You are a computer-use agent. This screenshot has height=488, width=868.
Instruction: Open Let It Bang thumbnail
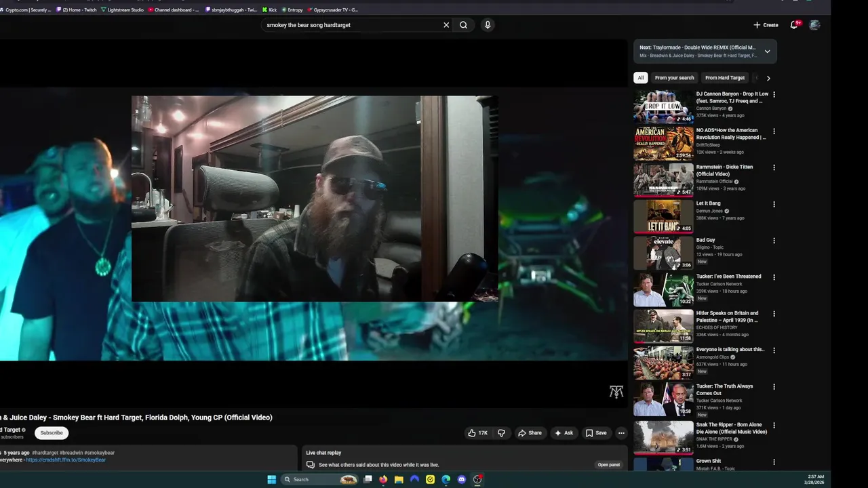tap(663, 216)
